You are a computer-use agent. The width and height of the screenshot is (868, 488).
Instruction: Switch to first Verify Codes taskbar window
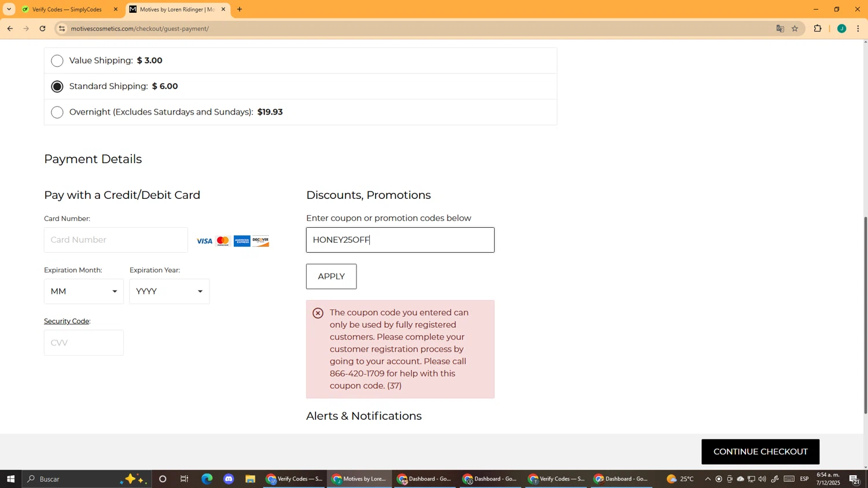[x=294, y=479]
